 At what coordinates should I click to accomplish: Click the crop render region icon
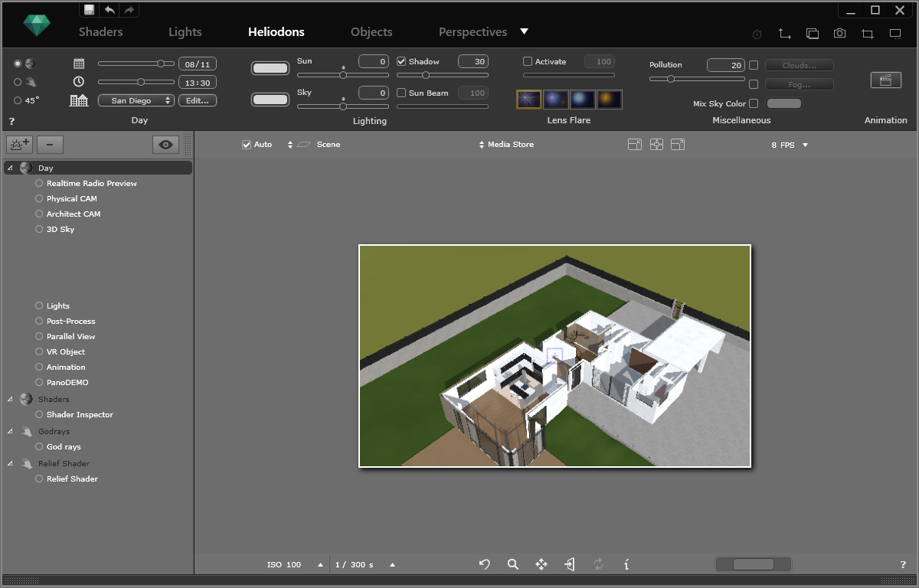[x=868, y=34]
